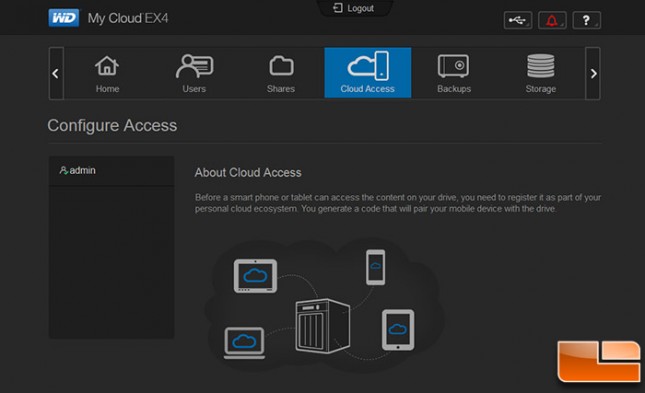645x393 pixels.
Task: Click the My Cloud EX4 title
Action: click(128, 18)
